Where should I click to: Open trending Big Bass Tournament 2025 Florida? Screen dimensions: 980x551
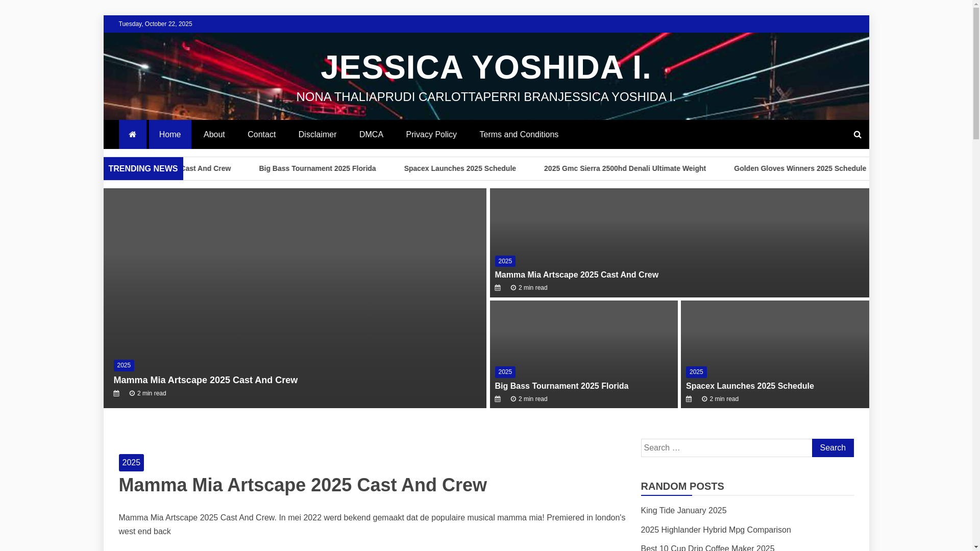(317, 168)
